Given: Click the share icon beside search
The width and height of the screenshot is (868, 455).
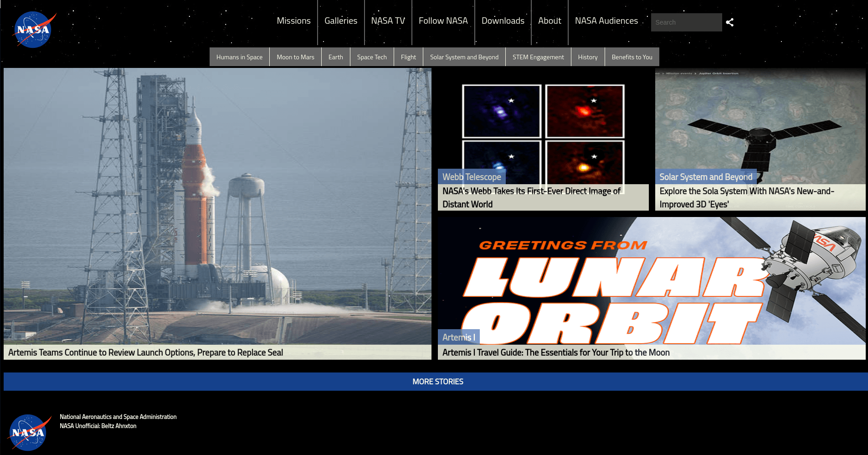Looking at the screenshot, I should (729, 22).
